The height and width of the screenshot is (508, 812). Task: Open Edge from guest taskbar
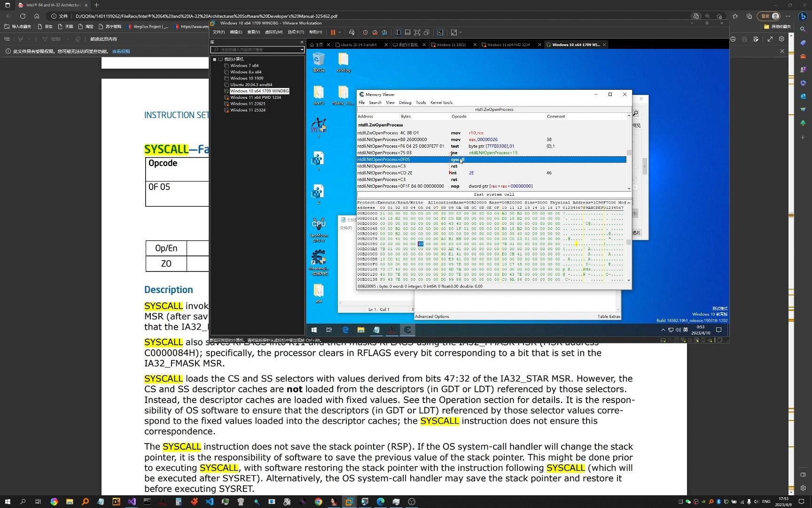345,330
